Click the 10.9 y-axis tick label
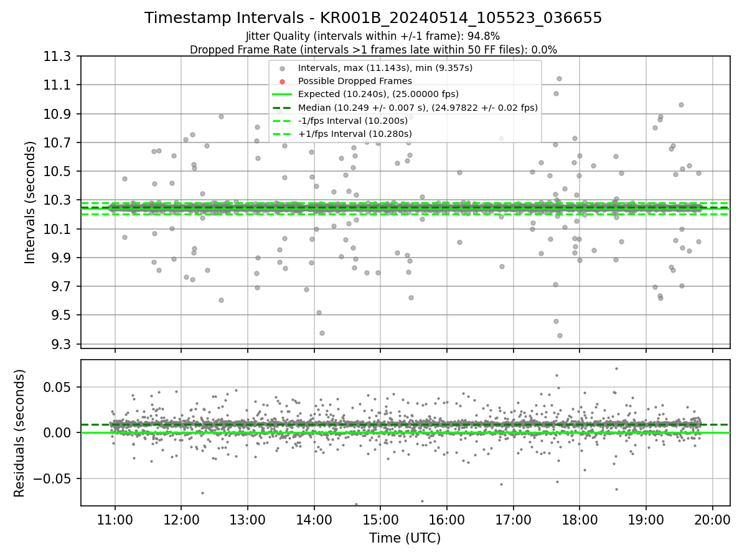Viewport: 747px width, 560px height. [59, 114]
